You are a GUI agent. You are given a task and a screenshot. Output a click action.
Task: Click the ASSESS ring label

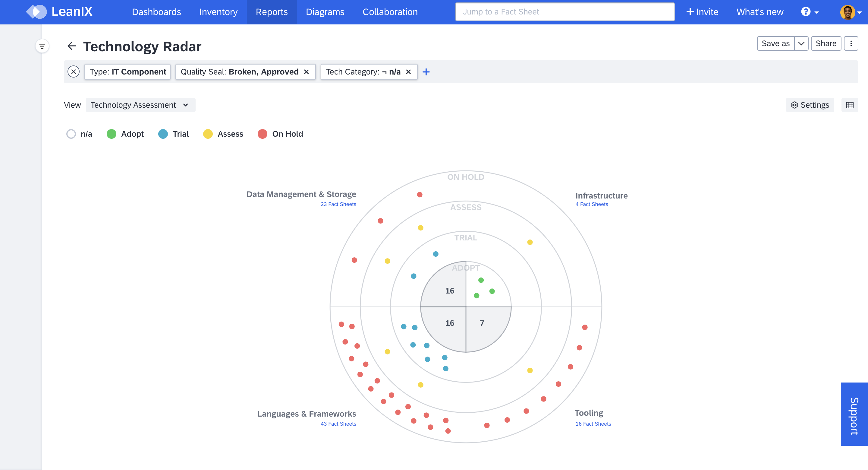tap(466, 207)
